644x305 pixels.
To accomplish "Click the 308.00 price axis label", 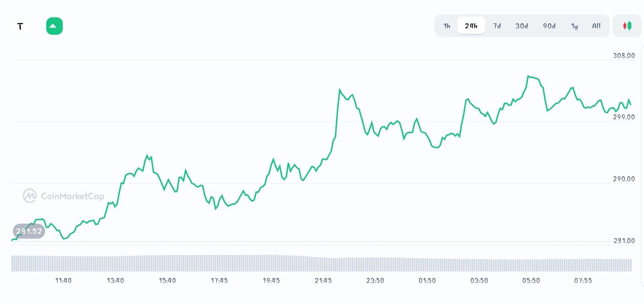I will tap(624, 55).
